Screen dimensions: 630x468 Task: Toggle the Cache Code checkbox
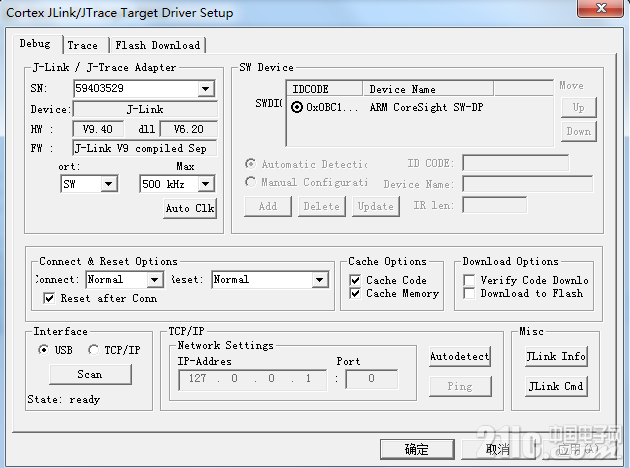(355, 280)
